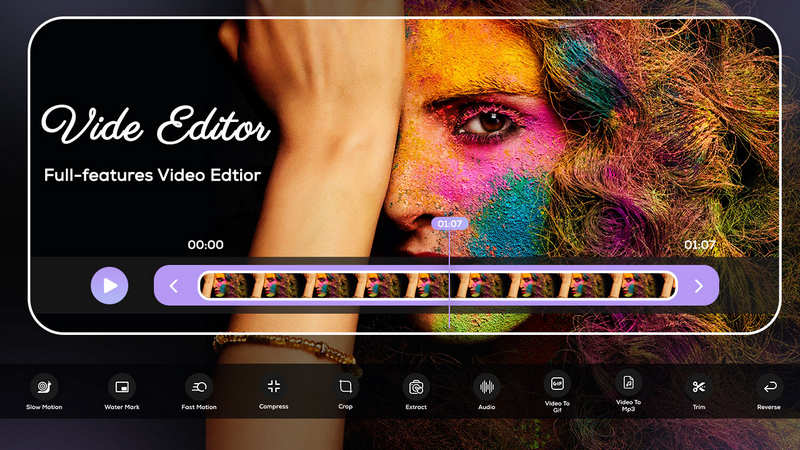Open the Video To Mp3 converter
Image resolution: width=800 pixels, height=450 pixels.
pyautogui.click(x=629, y=383)
